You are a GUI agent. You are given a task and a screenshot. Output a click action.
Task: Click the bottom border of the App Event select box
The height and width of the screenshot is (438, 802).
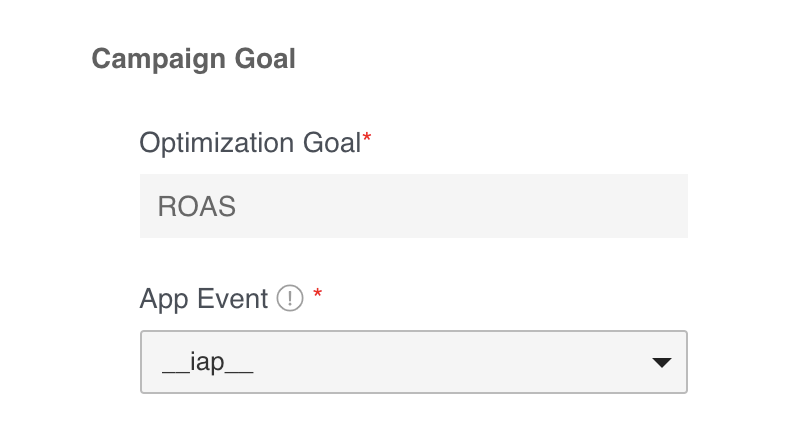(x=414, y=392)
